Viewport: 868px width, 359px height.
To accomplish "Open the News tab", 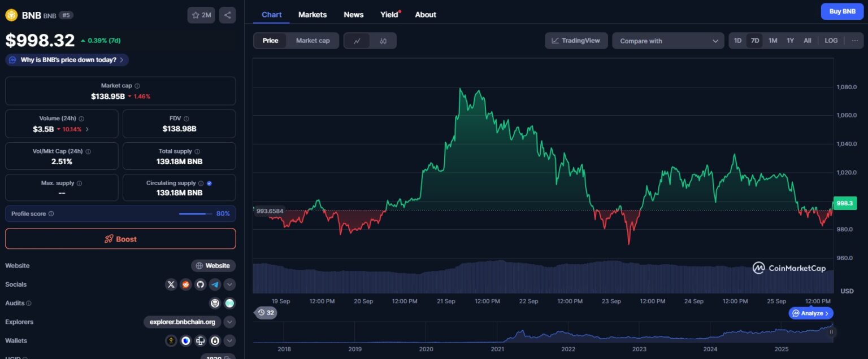I will (353, 15).
